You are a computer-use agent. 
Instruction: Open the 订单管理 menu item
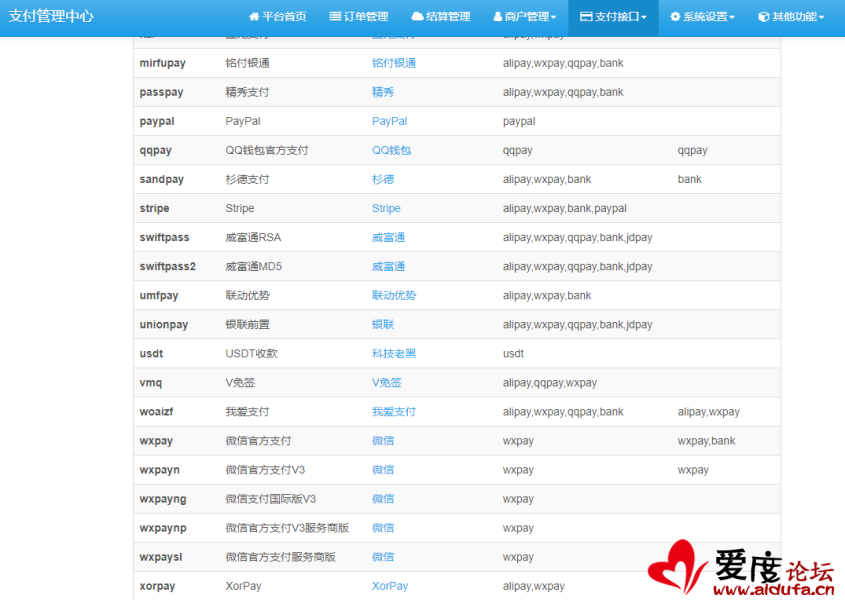coord(359,17)
